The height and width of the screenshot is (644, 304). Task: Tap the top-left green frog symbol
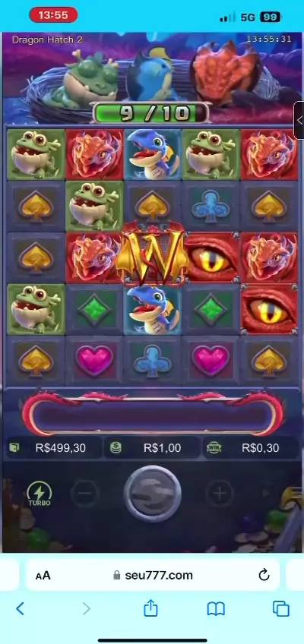point(36,154)
